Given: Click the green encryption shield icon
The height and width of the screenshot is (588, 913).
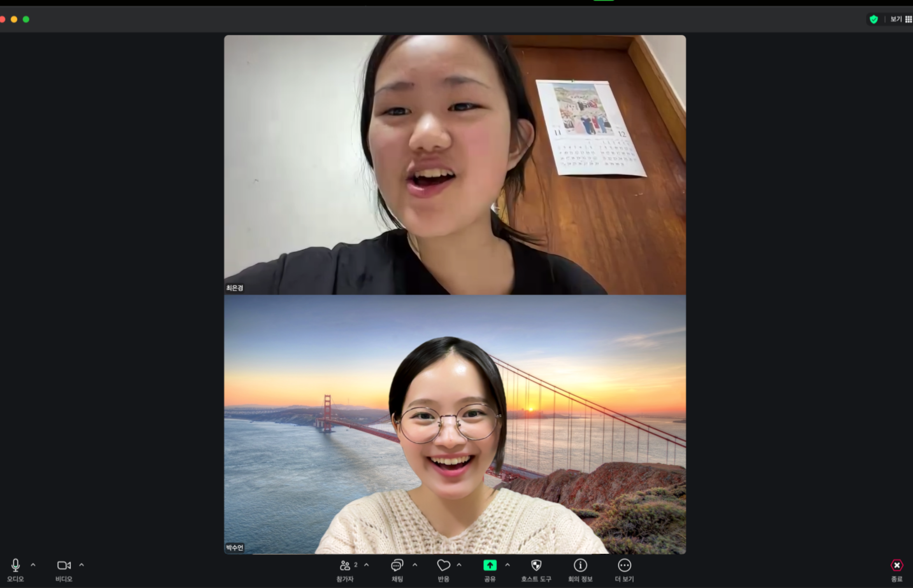Looking at the screenshot, I should pos(874,19).
